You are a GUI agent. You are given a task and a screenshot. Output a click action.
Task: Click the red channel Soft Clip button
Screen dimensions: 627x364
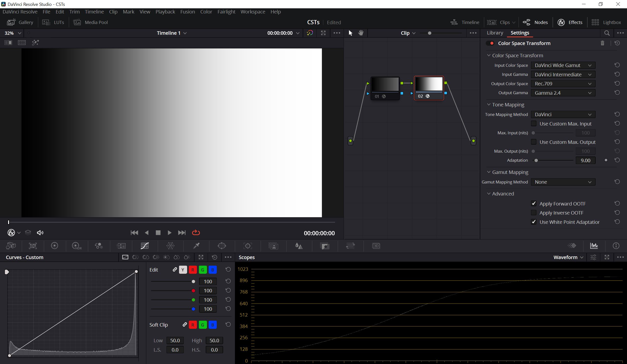click(x=193, y=325)
